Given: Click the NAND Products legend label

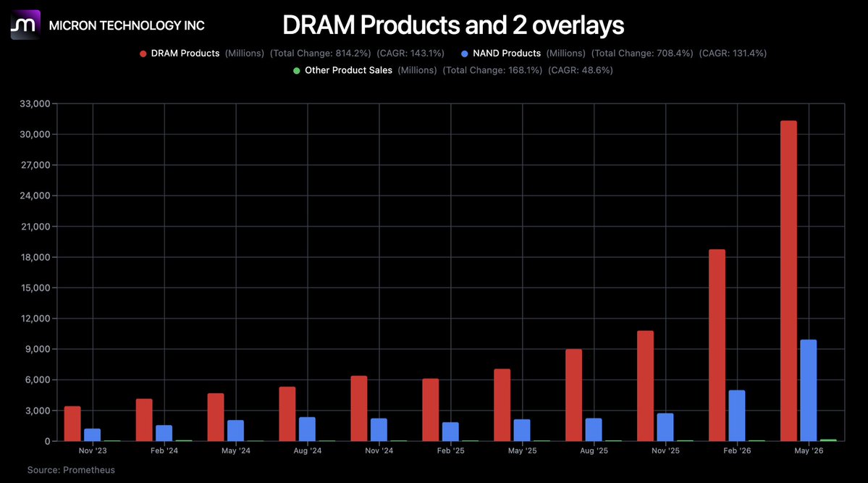Looking at the screenshot, I should (x=507, y=53).
